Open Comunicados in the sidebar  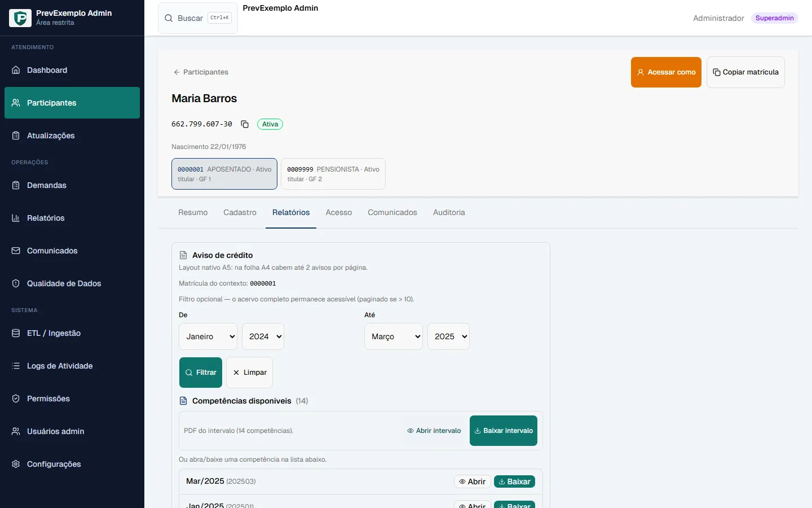[x=72, y=251]
